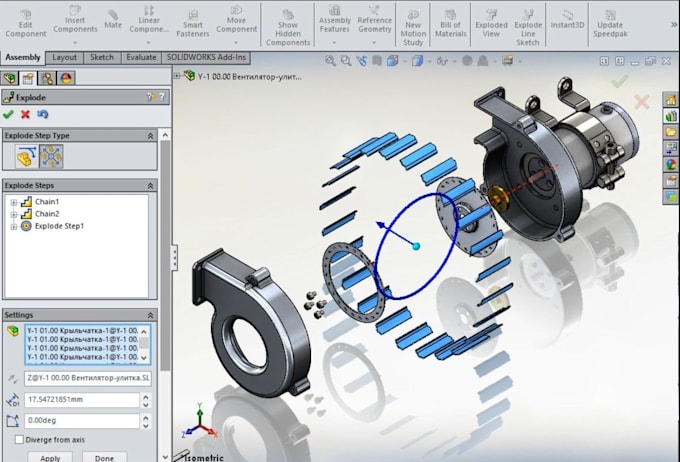Collapse Explode Steps section
Image resolution: width=680 pixels, height=462 pixels.
coord(150,186)
